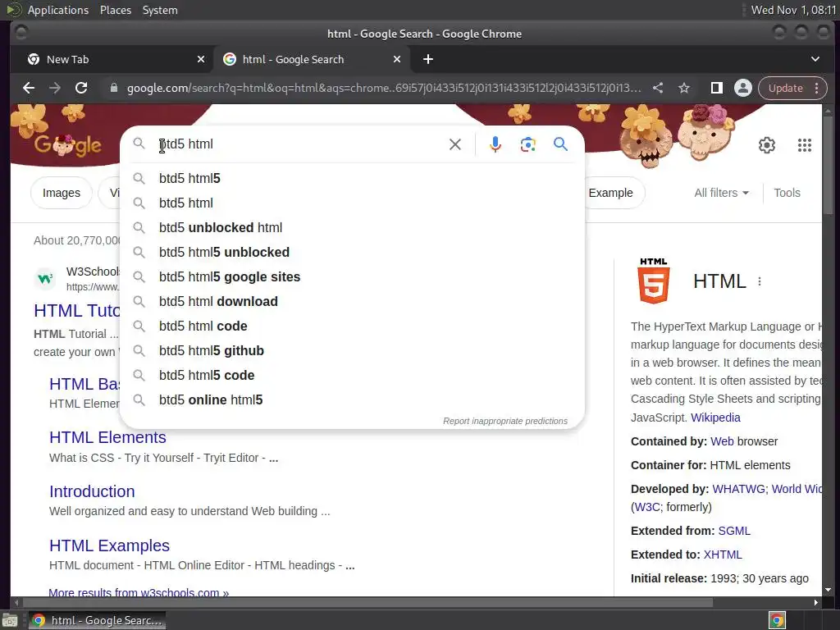Image resolution: width=840 pixels, height=630 pixels.
Task: Start voice search with the microphone icon
Action: point(495,144)
